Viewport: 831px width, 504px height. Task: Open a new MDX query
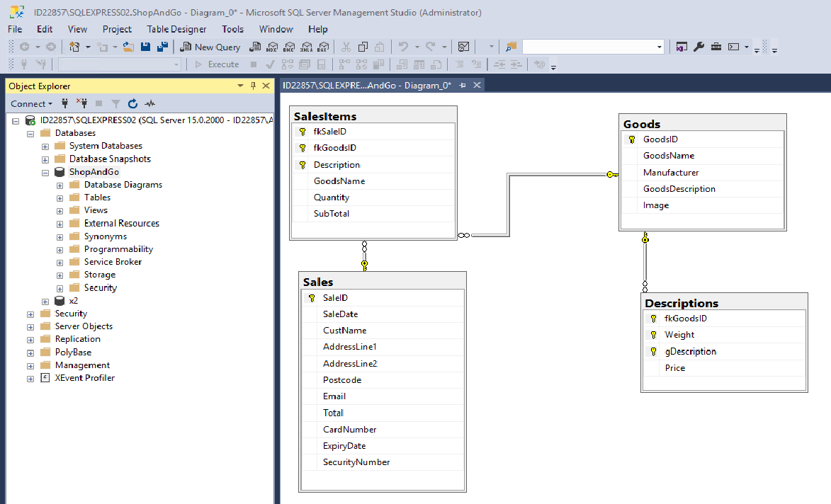(x=272, y=47)
